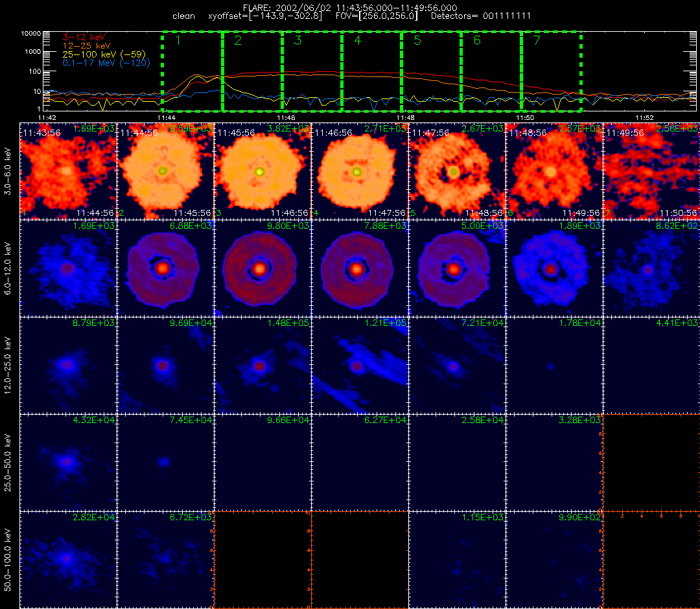Click the 6.0-12.0 keV row label
Viewport: 700px width, 609px height.
tap(8, 268)
